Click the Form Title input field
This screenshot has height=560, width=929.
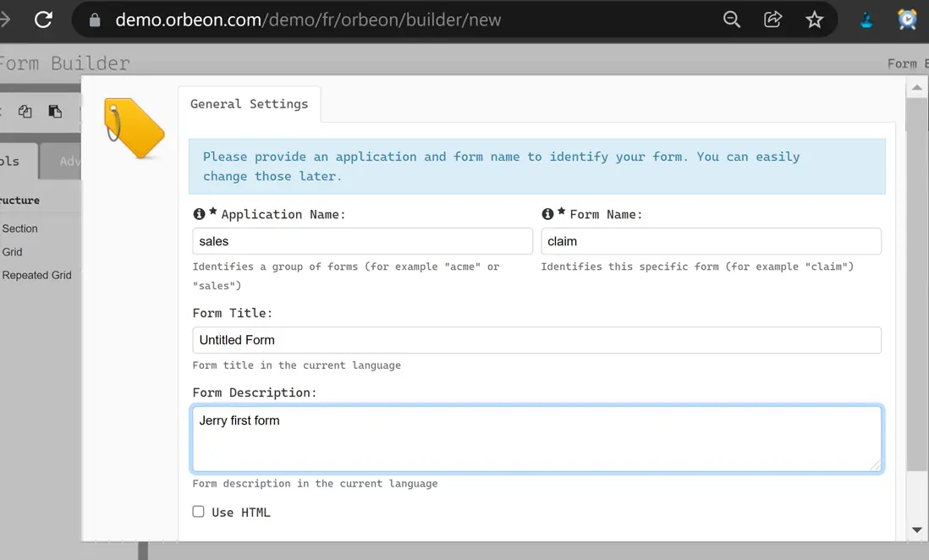[536, 340]
